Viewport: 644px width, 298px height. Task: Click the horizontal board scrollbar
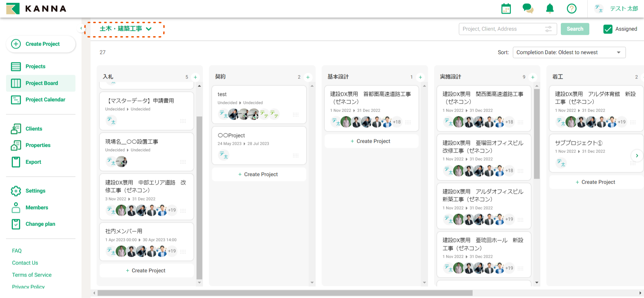(284, 293)
